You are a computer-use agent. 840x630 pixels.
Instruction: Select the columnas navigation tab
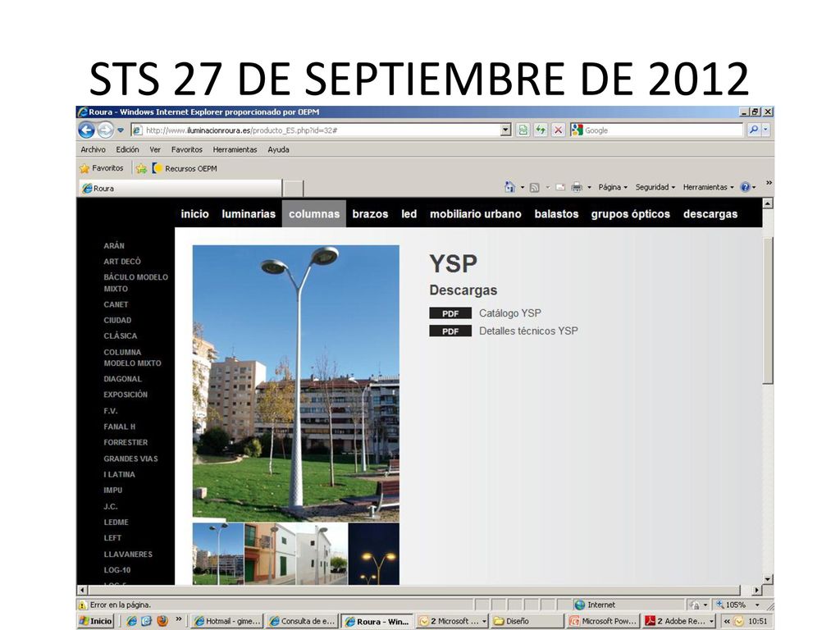(x=314, y=214)
